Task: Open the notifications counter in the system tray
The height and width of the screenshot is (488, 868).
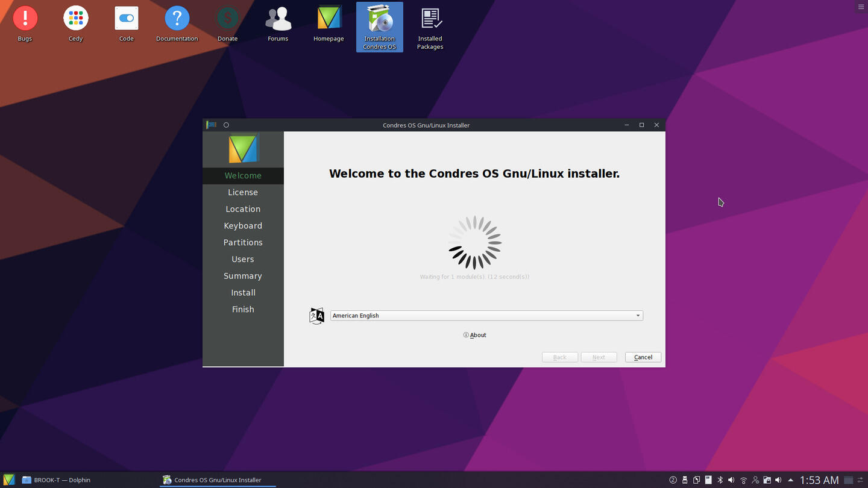Action: click(x=673, y=480)
